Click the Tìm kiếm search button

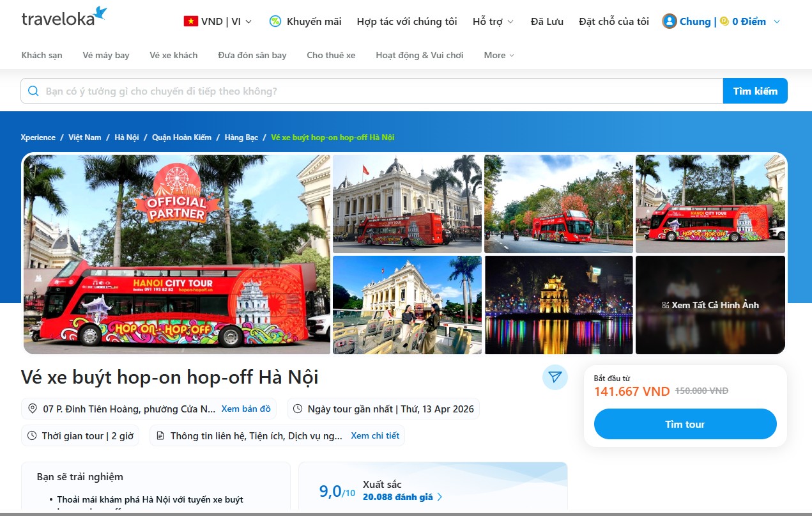click(755, 91)
